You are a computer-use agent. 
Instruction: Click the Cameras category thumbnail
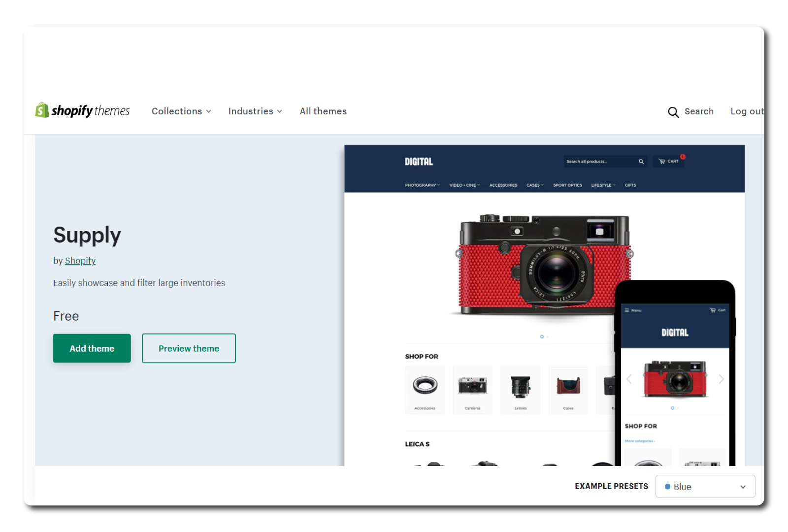[x=472, y=390]
